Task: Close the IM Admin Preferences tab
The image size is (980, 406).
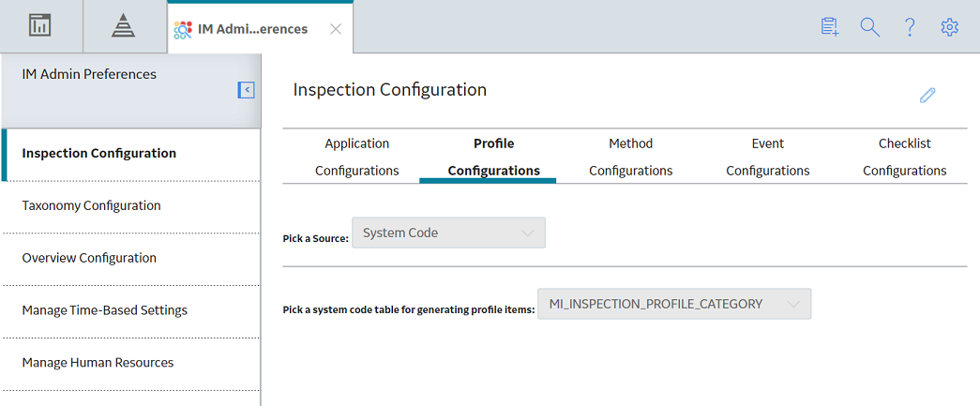Action: click(336, 29)
